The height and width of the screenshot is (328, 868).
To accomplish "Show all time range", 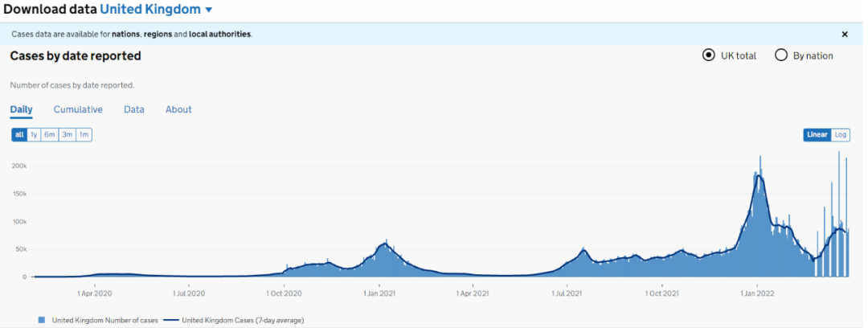I will [x=19, y=135].
